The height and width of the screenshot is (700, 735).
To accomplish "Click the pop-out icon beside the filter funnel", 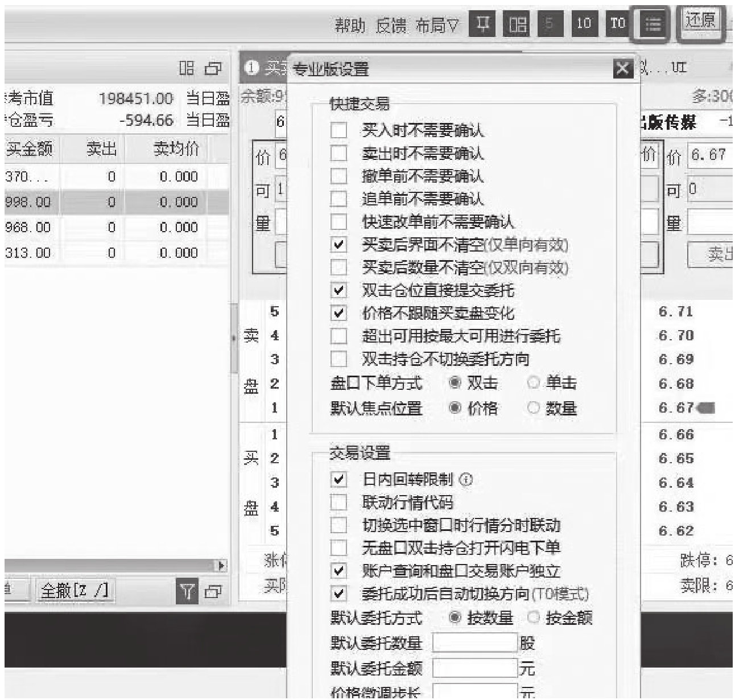I will (x=214, y=592).
